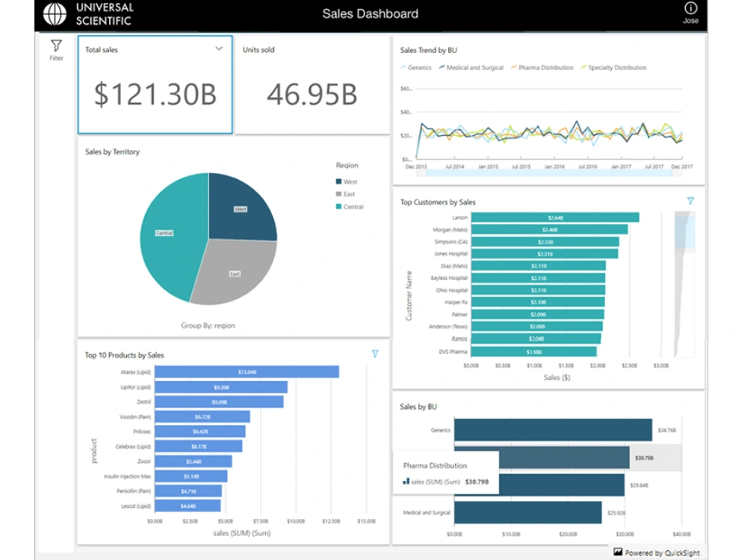Select the Ohio Hospital bar
The height and width of the screenshot is (560, 747).
(x=539, y=290)
